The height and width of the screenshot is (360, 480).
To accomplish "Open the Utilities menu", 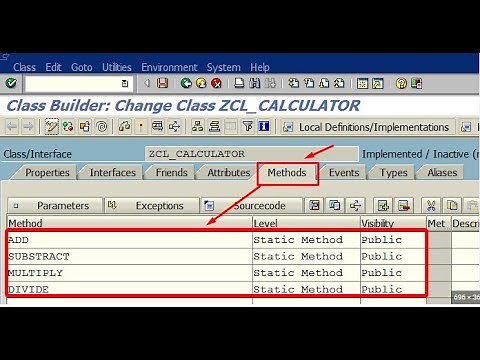I will 117,67.
